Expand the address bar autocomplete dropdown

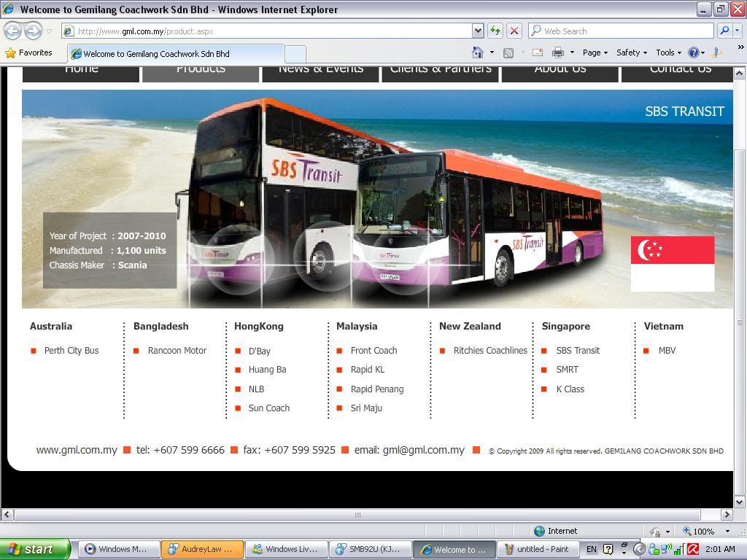coord(479,31)
